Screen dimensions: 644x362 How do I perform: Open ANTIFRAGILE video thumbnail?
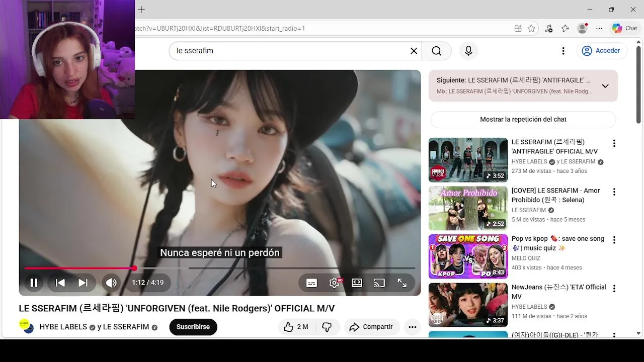pos(468,159)
